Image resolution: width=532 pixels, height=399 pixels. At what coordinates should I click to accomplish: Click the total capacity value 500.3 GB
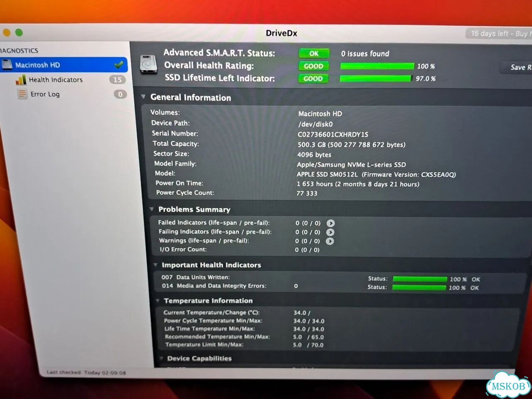coord(351,145)
